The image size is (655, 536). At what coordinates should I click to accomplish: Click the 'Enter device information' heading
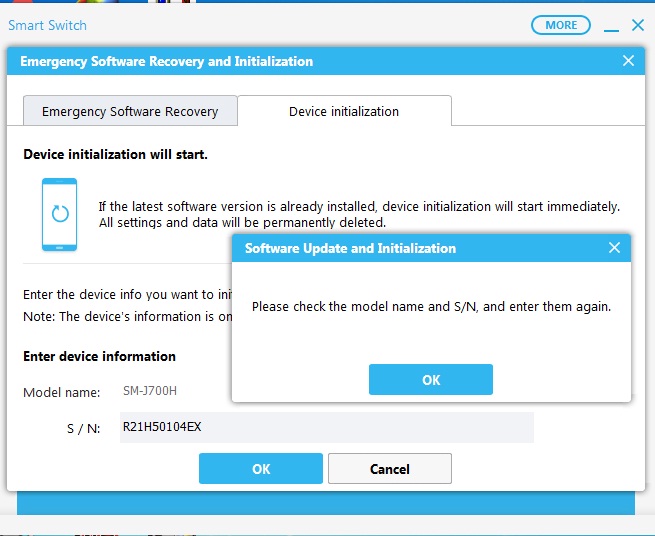[x=99, y=356]
